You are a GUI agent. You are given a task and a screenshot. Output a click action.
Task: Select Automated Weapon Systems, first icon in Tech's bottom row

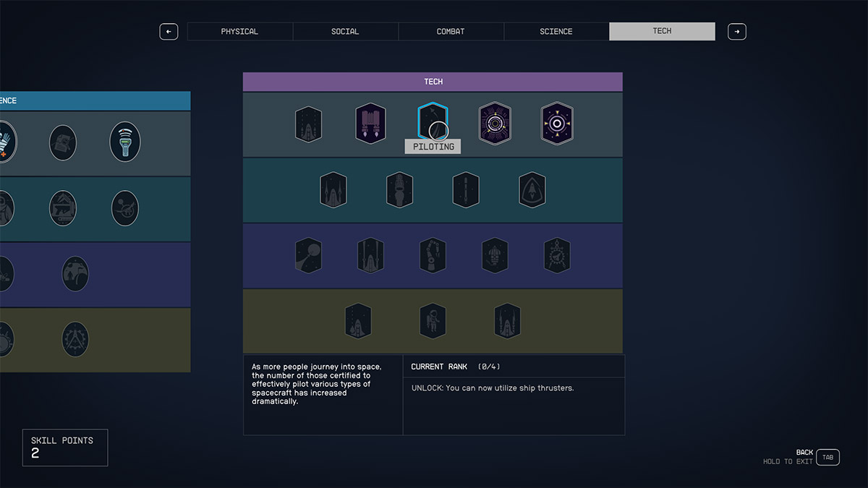pyautogui.click(x=358, y=321)
